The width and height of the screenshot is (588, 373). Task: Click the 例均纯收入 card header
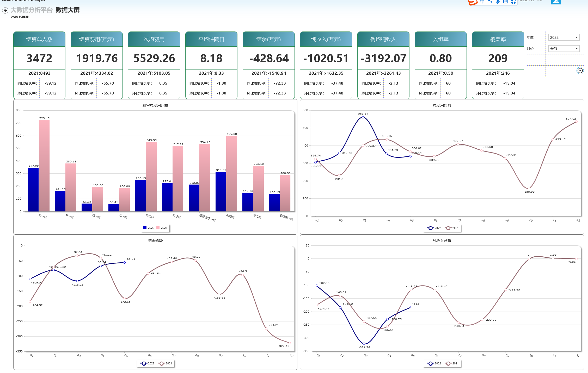[383, 39]
